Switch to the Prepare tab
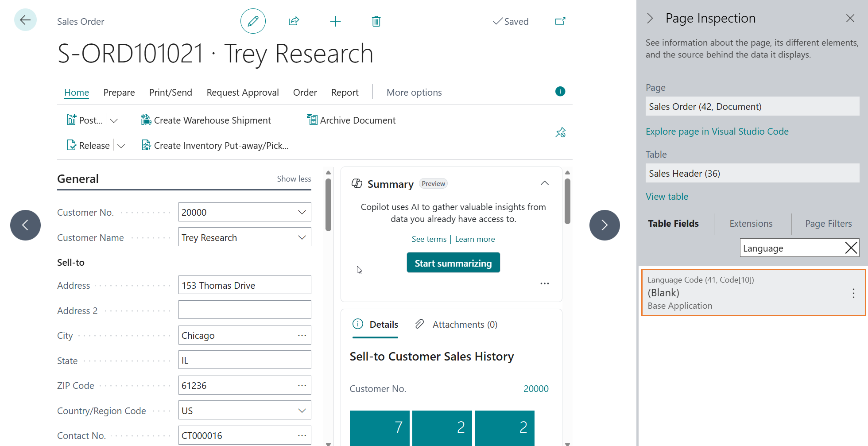Image resolution: width=868 pixels, height=446 pixels. point(119,92)
